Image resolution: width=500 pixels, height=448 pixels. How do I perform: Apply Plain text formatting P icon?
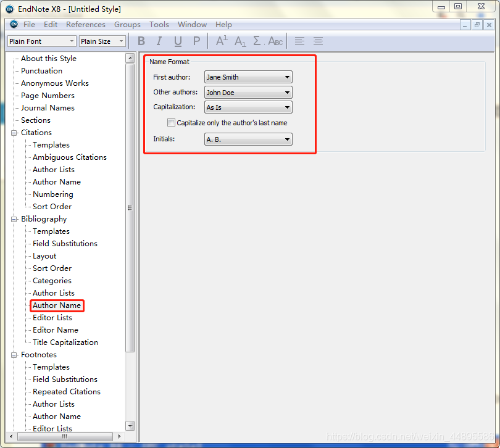click(196, 41)
